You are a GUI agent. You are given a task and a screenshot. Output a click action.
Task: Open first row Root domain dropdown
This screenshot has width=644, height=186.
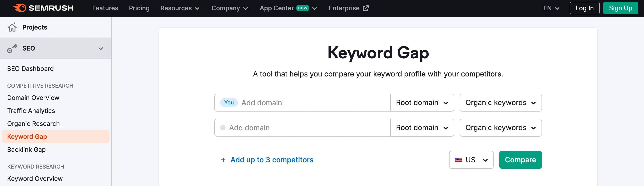(x=422, y=103)
